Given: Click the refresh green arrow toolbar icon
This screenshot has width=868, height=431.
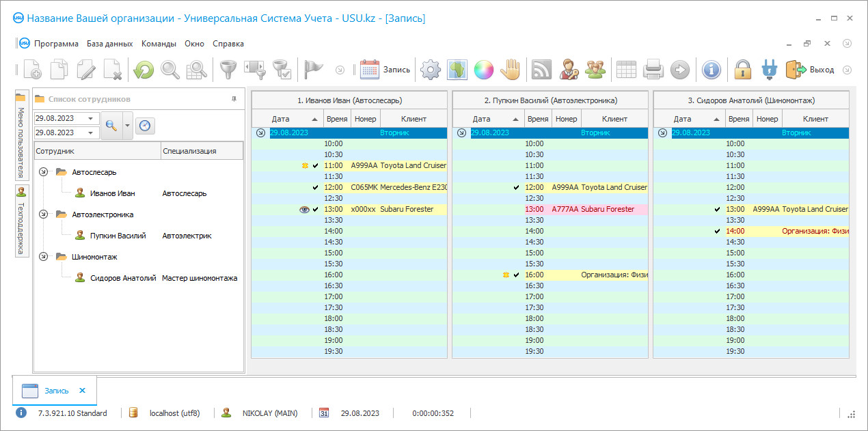Looking at the screenshot, I should tap(143, 69).
